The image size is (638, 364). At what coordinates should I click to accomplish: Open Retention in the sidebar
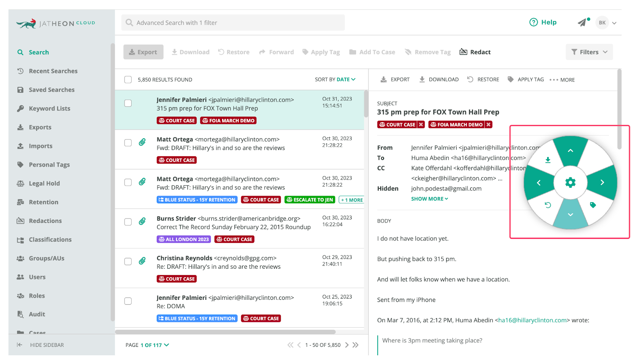point(37,202)
